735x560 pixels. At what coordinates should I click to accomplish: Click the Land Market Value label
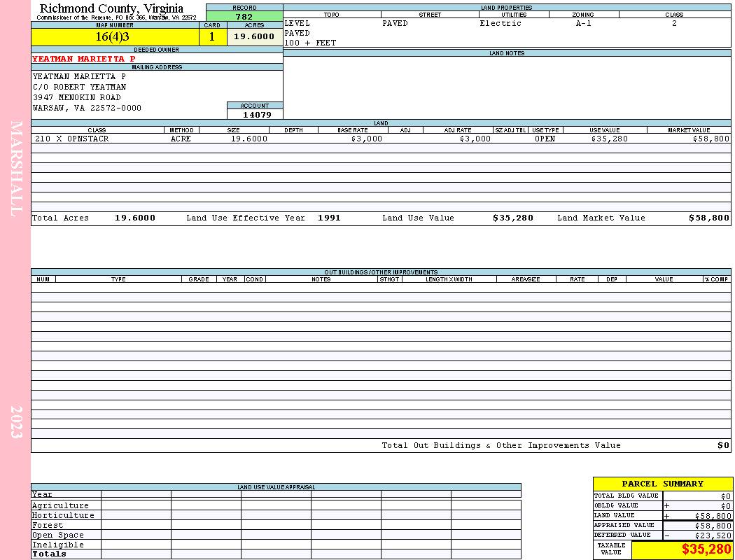point(601,218)
